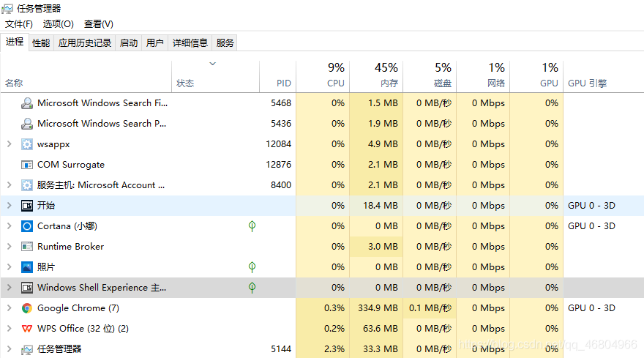
Task: Click Cortana's green leaf suspended status icon
Action: 252,226
